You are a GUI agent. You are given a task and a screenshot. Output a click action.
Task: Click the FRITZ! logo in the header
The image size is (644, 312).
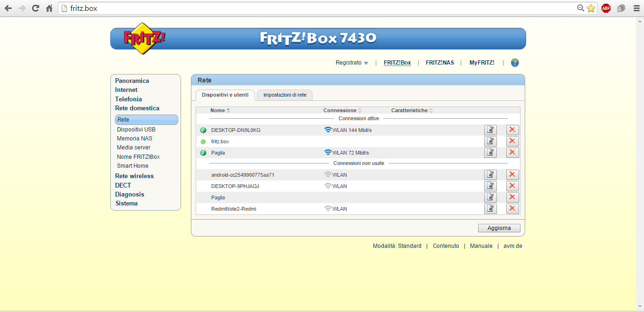[x=144, y=38]
